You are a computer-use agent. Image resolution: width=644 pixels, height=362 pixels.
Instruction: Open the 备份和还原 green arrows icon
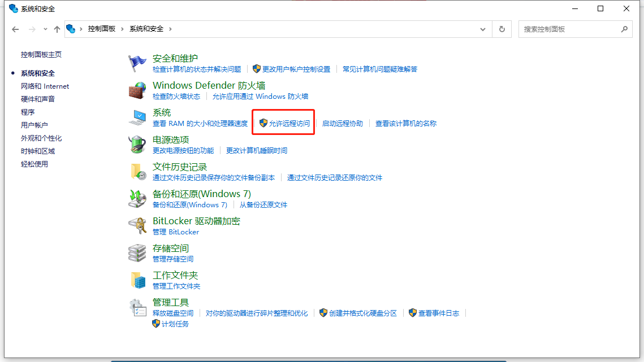[x=137, y=199]
